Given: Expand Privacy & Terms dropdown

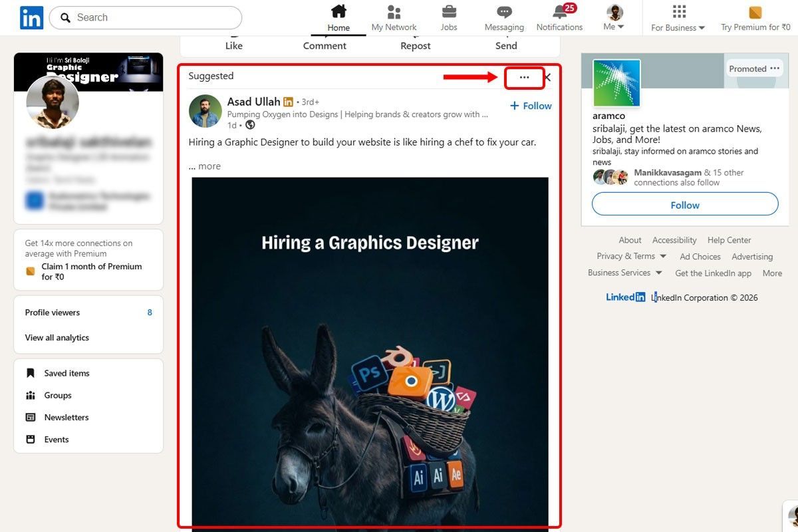Looking at the screenshot, I should 631,256.
